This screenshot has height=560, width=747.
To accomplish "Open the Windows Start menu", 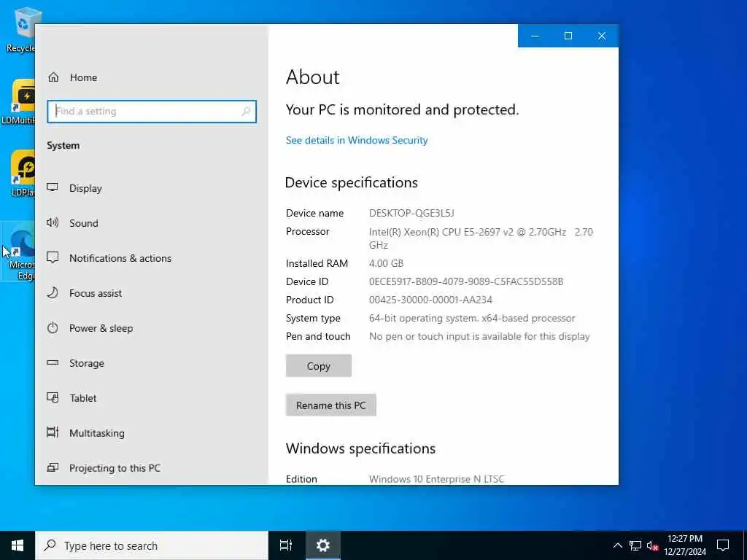I will (18, 545).
